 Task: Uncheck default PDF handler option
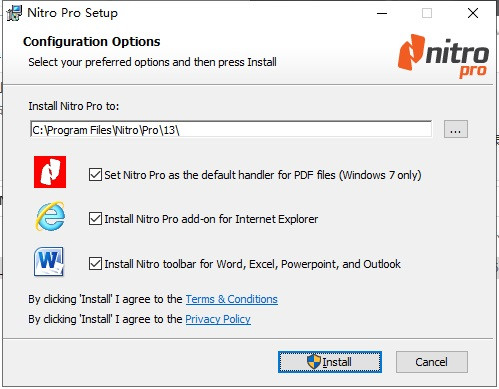(95, 174)
